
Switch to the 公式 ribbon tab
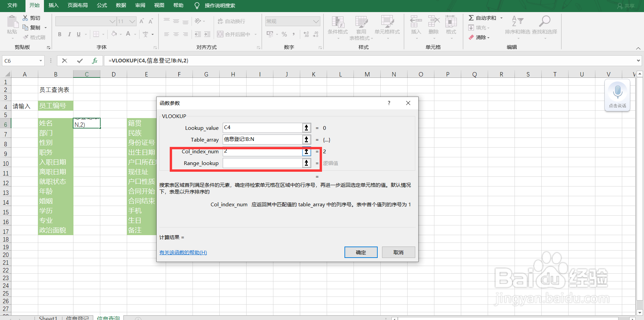click(102, 6)
